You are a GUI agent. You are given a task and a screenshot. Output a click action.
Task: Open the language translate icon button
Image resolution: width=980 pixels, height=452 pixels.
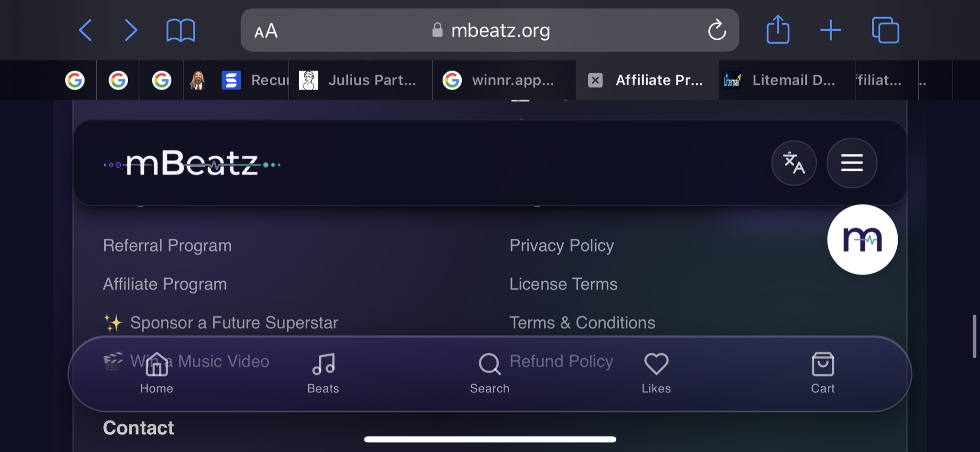pos(794,163)
